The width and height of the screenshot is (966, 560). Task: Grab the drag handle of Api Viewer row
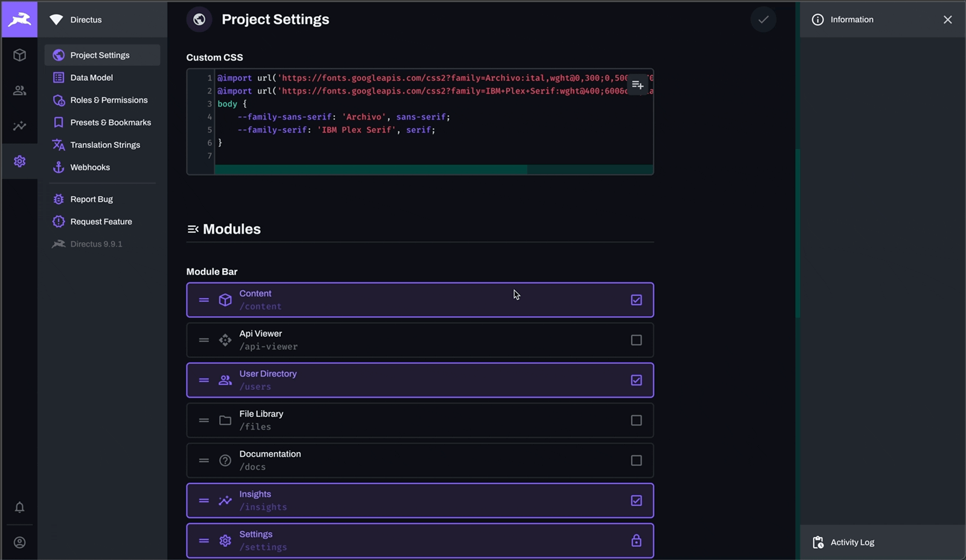pos(204,340)
